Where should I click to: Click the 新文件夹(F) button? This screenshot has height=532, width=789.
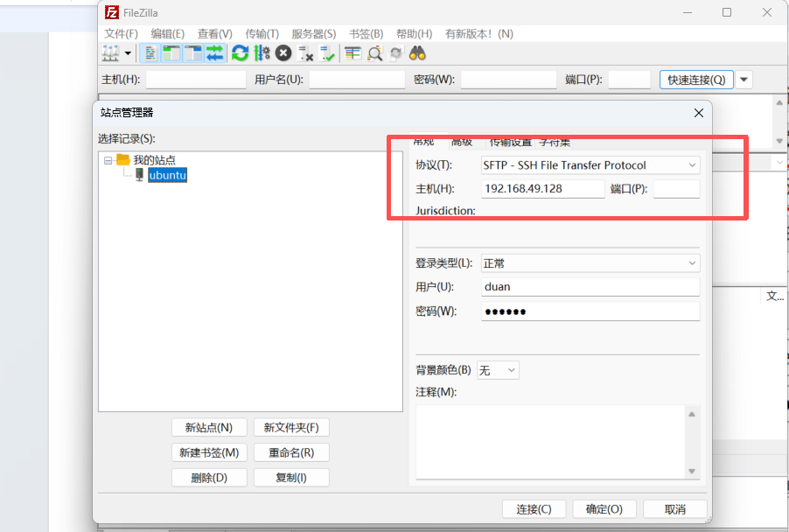[x=291, y=427]
